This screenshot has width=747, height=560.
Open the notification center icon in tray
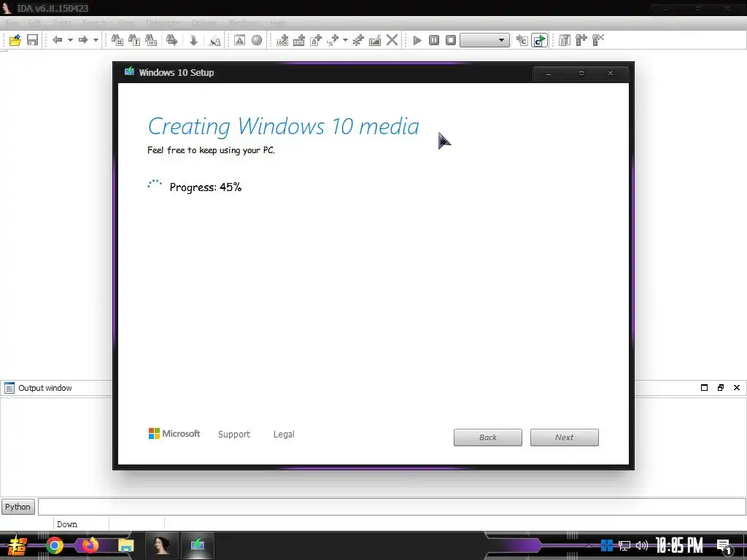[724, 546]
